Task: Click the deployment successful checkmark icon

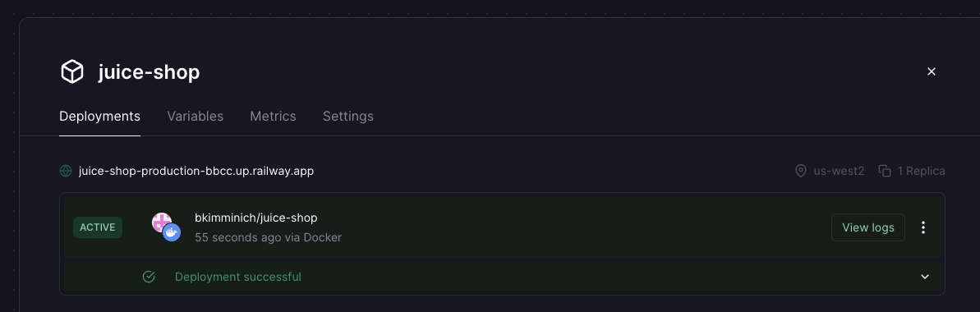Action: (149, 277)
